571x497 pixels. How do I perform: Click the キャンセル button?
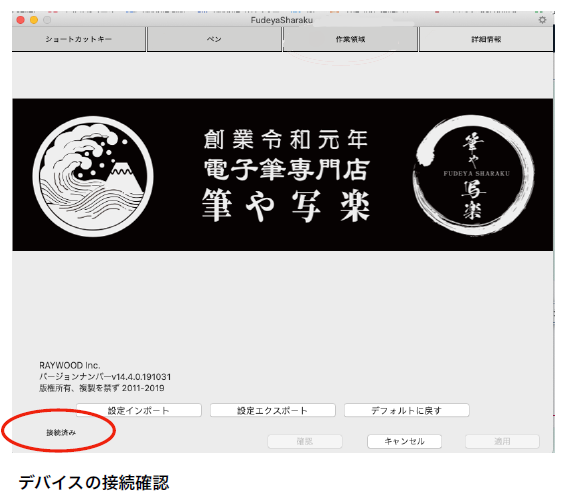[405, 441]
